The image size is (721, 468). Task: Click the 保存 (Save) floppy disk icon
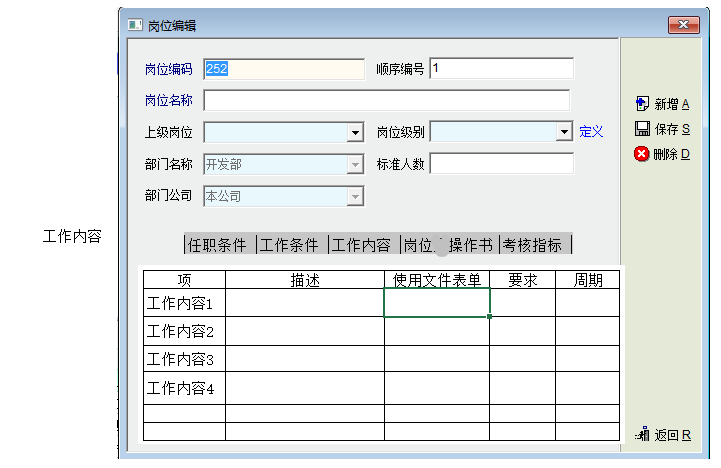tap(642, 129)
